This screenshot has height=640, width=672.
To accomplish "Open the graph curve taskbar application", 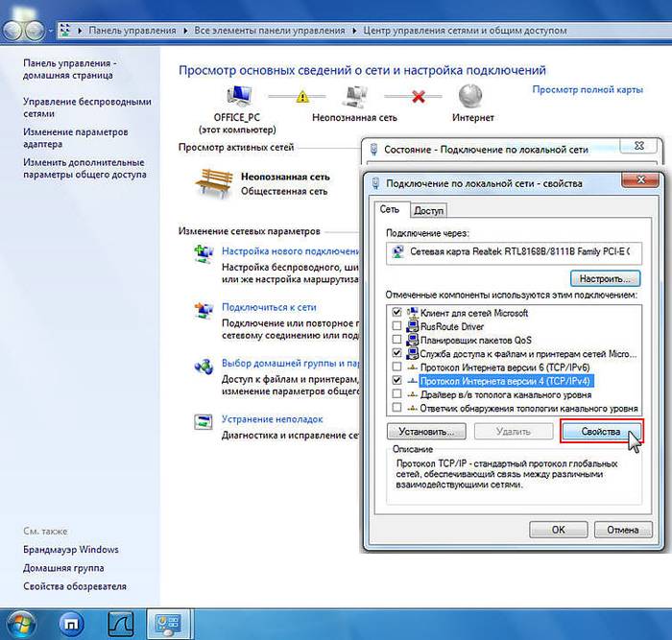I will [x=120, y=624].
